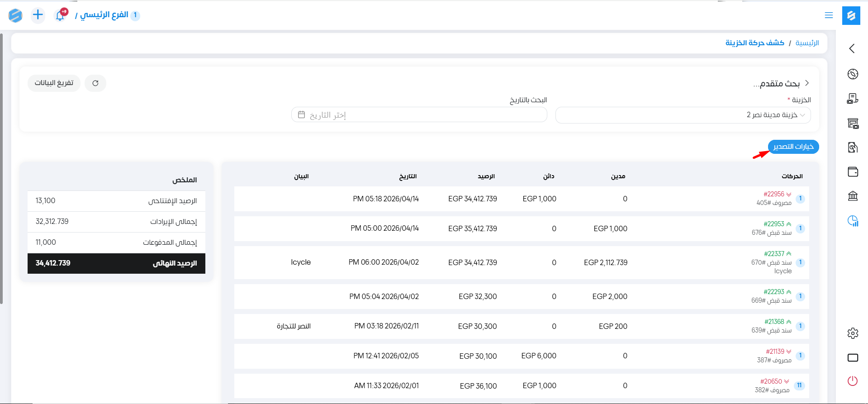Open transaction #21368 receipt link
This screenshot has height=404, width=868.
774,322
